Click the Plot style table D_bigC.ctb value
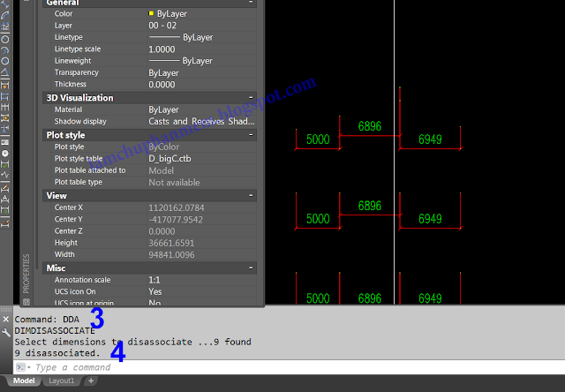565x392 pixels. click(x=169, y=159)
